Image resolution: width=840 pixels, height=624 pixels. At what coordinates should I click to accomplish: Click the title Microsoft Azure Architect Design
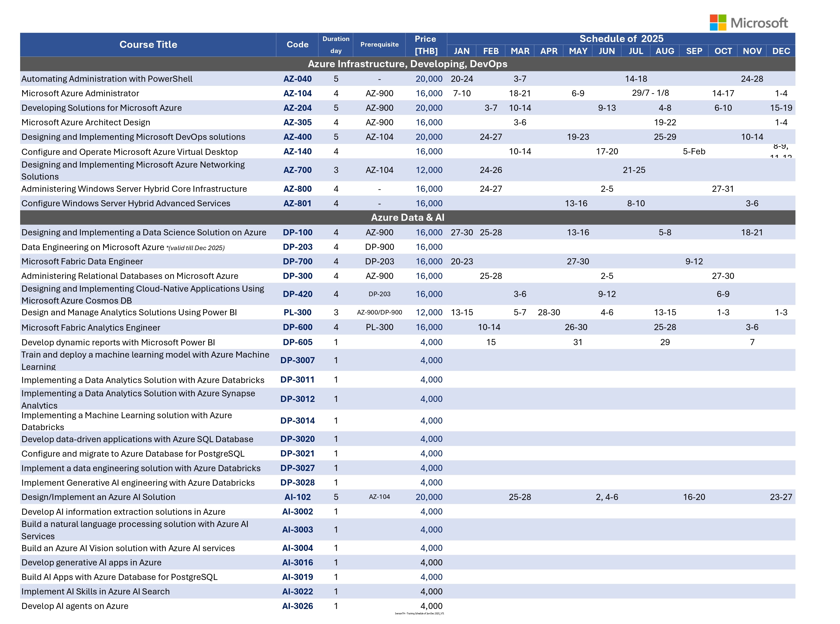tap(86, 123)
